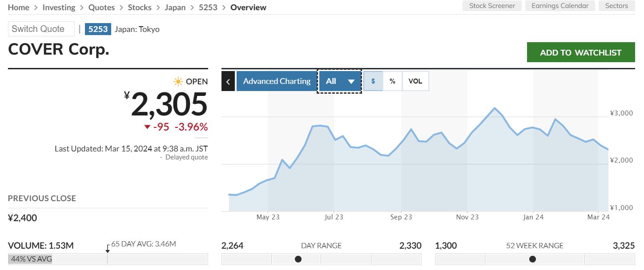The width and height of the screenshot is (644, 270).
Task: Toggle VOL volume display on chart
Action: (415, 81)
